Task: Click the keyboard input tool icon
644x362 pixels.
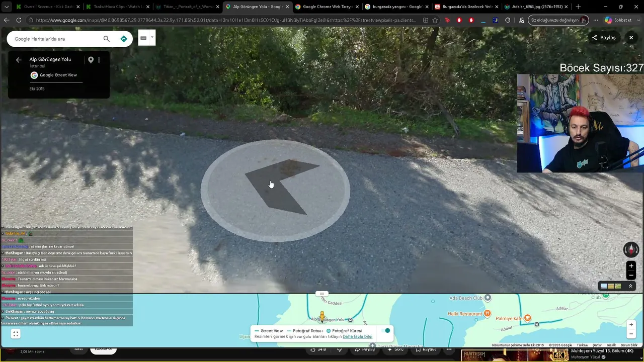Action: tap(143, 38)
